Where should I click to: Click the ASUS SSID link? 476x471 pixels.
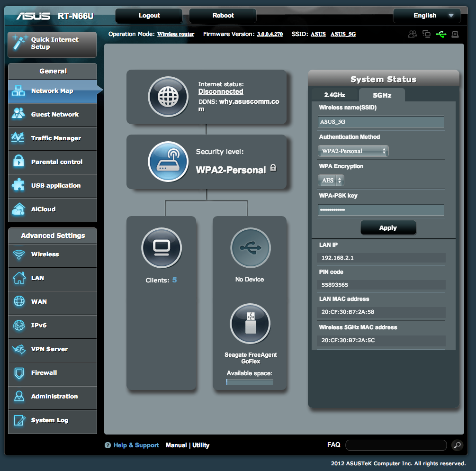click(x=318, y=34)
